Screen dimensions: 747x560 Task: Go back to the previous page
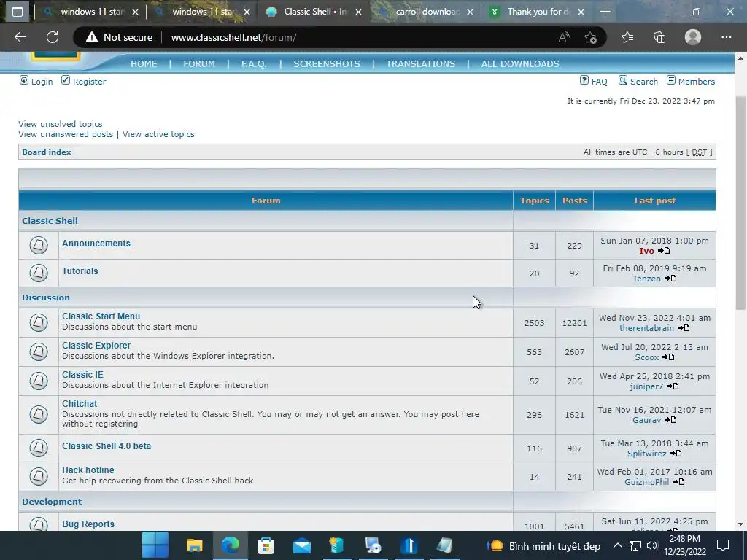click(20, 37)
